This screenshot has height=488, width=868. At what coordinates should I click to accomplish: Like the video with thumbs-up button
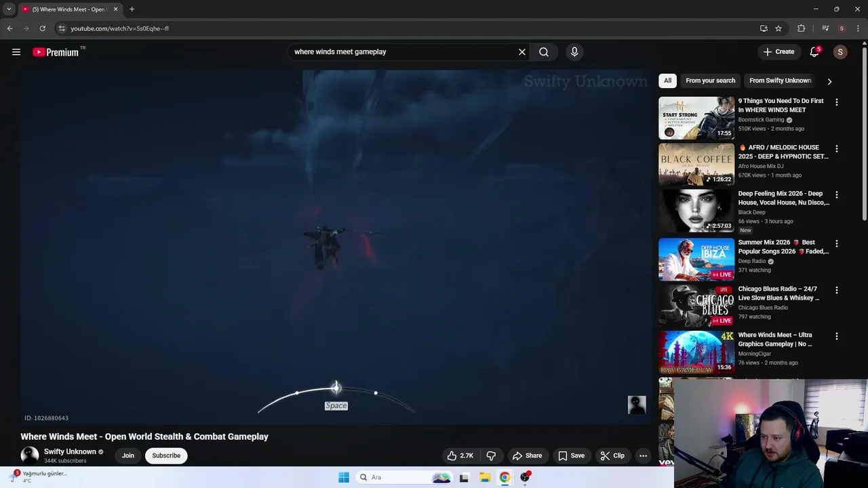(x=460, y=455)
